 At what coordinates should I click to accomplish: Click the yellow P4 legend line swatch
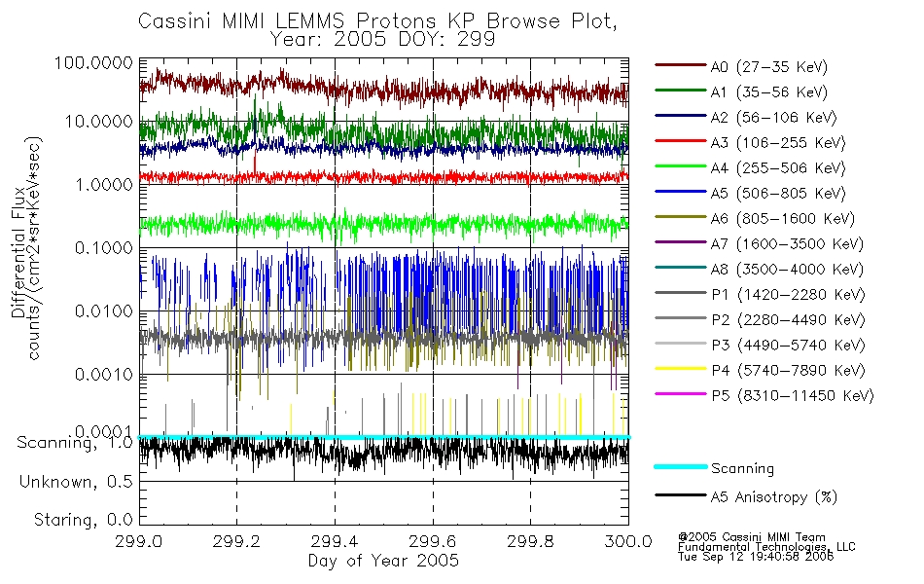(x=680, y=368)
